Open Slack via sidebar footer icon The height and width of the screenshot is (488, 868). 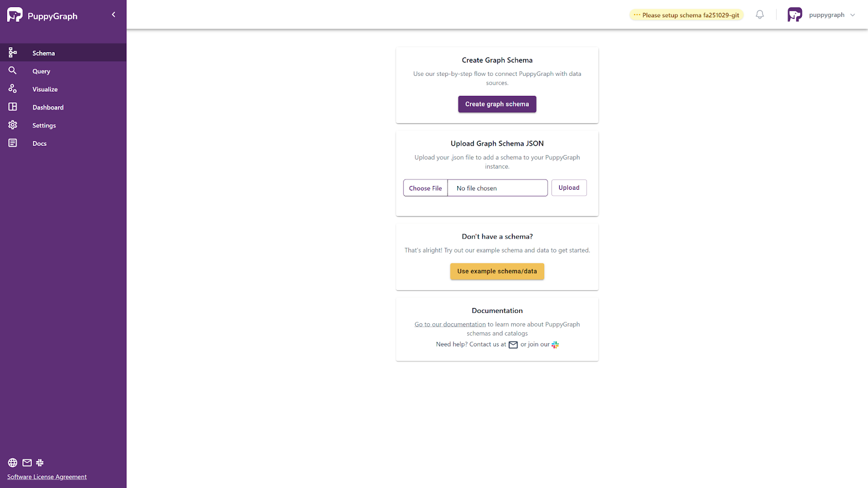(40, 463)
